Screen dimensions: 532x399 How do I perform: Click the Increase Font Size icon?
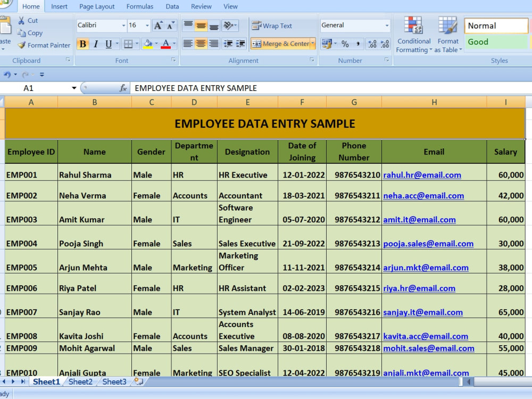(158, 26)
